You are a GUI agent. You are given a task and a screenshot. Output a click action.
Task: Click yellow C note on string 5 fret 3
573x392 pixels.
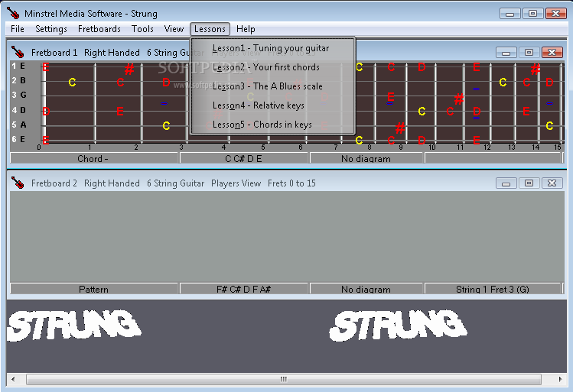(x=166, y=125)
